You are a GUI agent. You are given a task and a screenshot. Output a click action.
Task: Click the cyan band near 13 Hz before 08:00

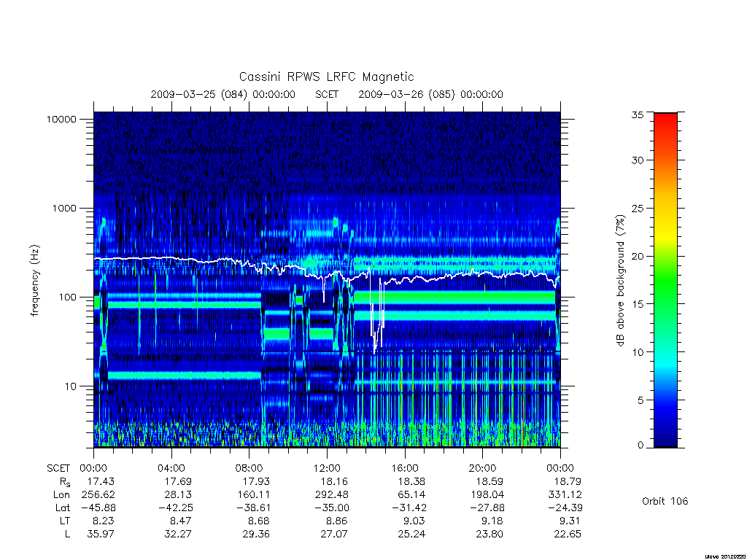pyautogui.click(x=183, y=376)
